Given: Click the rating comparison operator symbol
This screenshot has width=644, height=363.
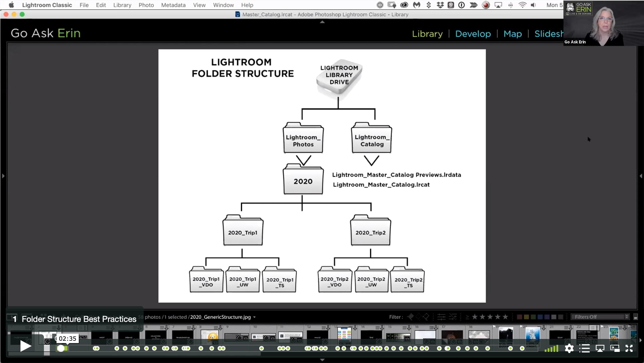Looking at the screenshot, I should pyautogui.click(x=467, y=317).
